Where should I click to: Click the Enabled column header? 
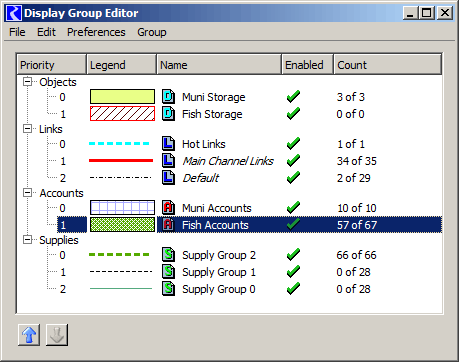[307, 65]
